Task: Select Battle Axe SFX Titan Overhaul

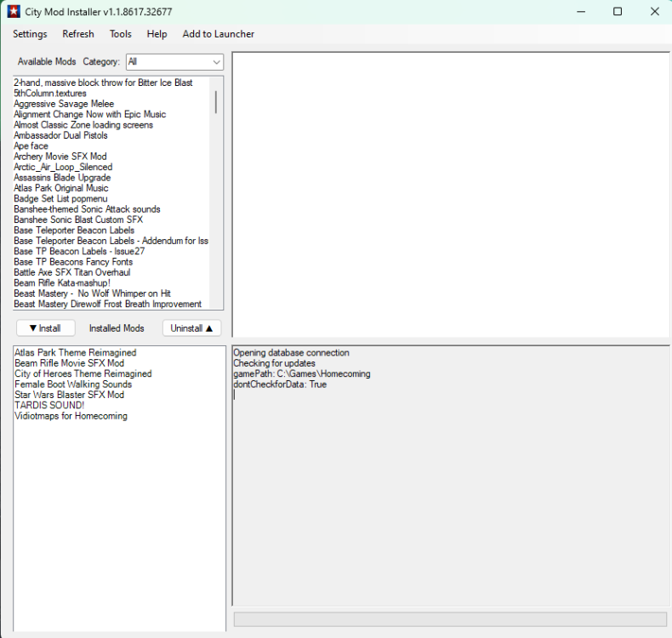Action: pos(72,272)
